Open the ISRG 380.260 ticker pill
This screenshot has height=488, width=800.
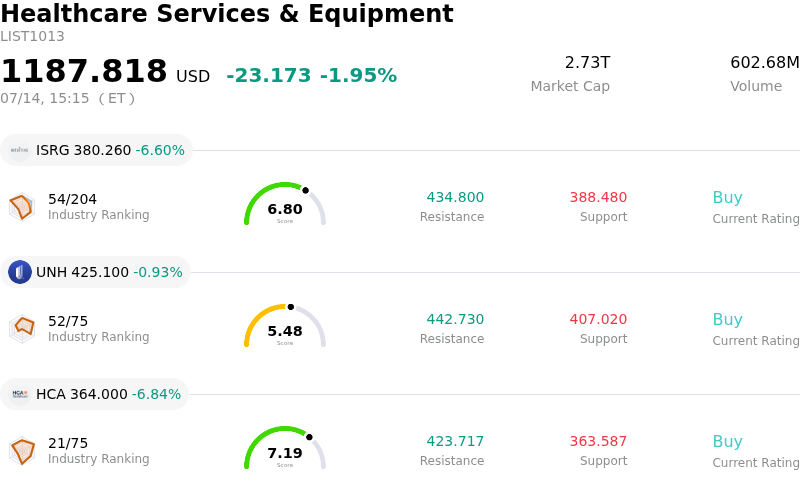pyautogui.click(x=96, y=150)
